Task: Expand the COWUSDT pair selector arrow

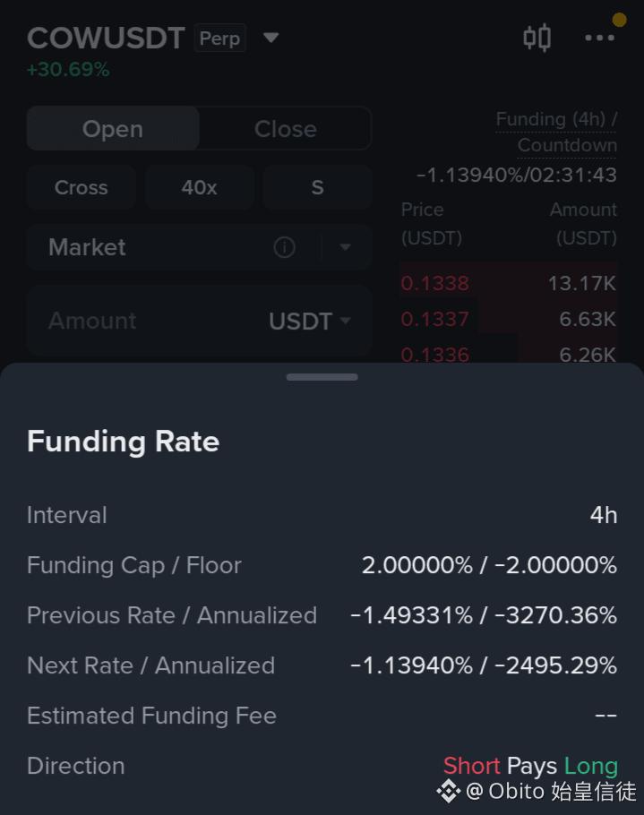Action: coord(270,38)
